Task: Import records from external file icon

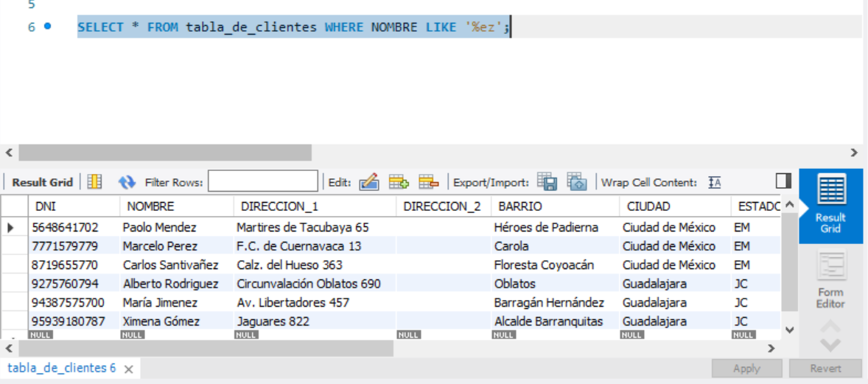Action: tap(576, 182)
